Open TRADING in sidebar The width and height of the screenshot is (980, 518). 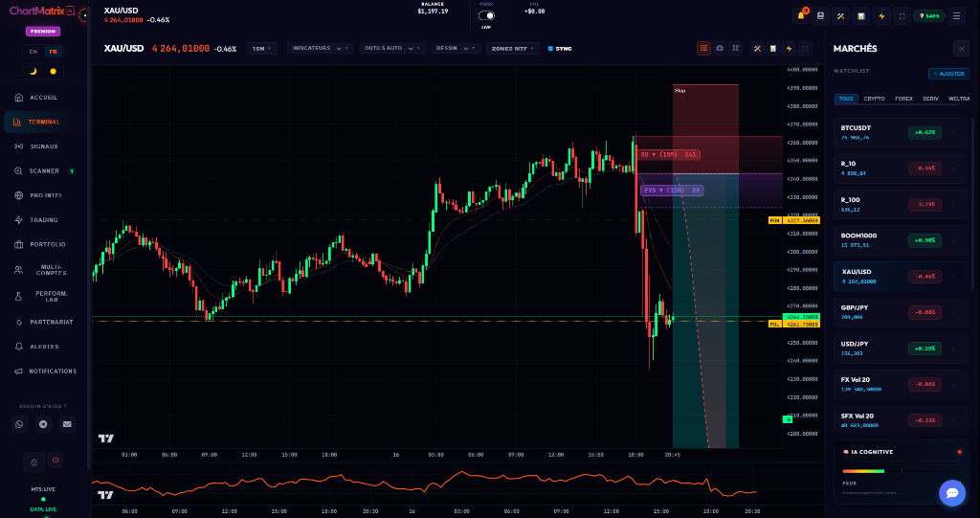[x=44, y=219]
